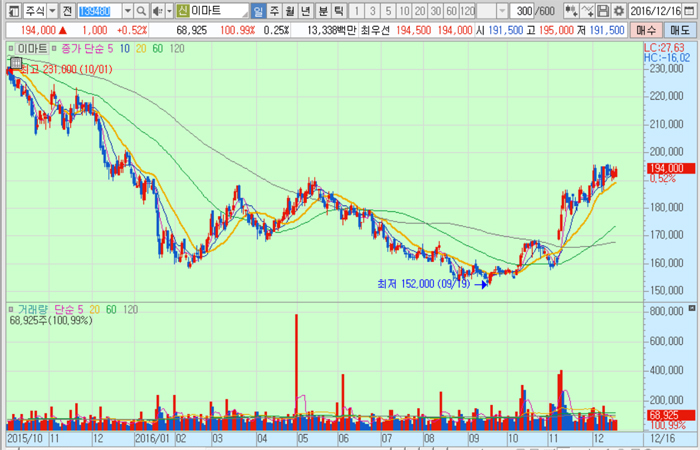Click the stock code input field 139480
The height and width of the screenshot is (450, 700).
97,10
